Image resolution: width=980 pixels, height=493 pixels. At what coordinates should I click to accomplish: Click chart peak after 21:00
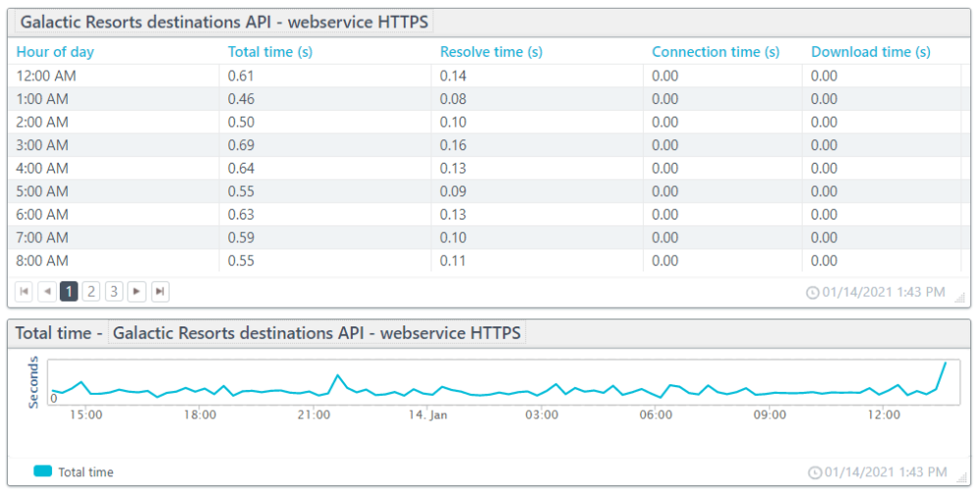coord(337,375)
